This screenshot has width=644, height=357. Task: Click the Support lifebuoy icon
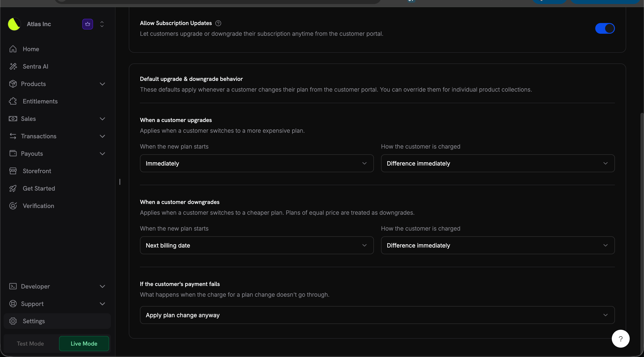pos(13,304)
